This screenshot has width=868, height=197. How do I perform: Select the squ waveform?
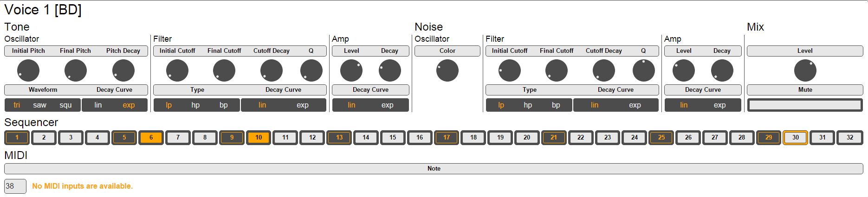click(65, 105)
